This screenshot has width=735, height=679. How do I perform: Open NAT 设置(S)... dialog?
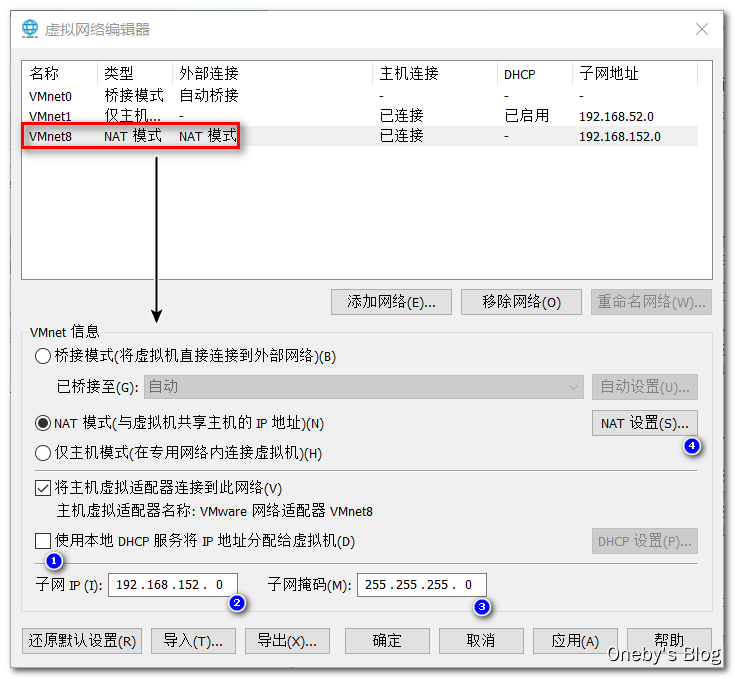[x=645, y=423]
